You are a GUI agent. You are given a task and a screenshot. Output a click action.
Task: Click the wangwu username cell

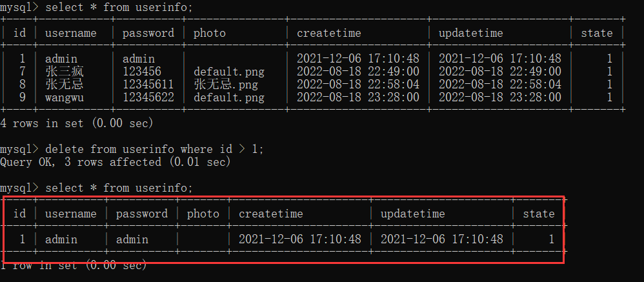[64, 97]
